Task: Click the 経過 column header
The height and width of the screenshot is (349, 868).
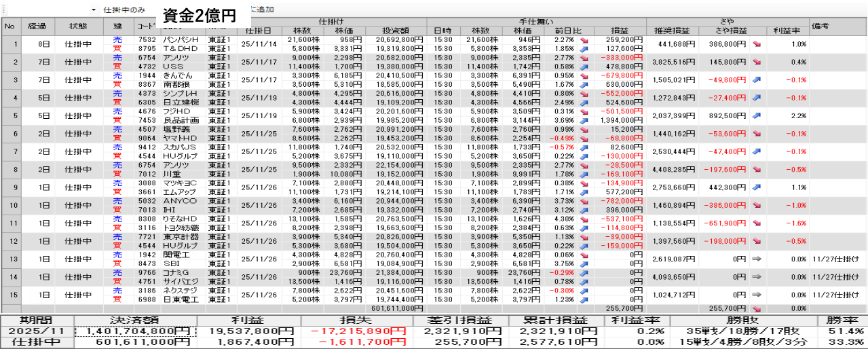Action: tap(37, 26)
